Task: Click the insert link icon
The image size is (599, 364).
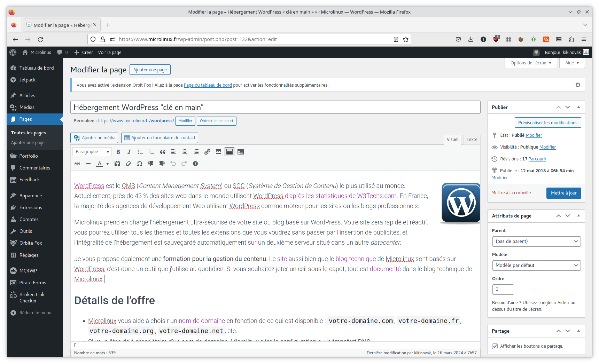Action: click(207, 152)
